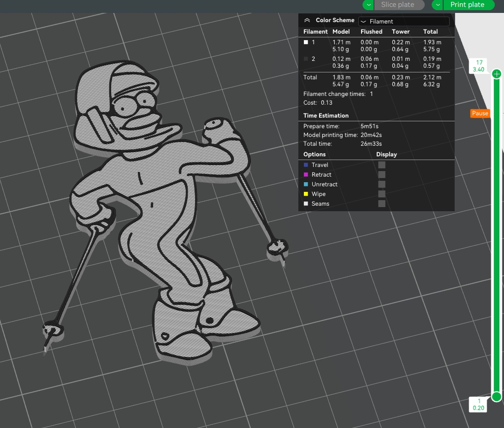Image resolution: width=504 pixels, height=428 pixels.
Task: Click the top layer label 17 3.40
Action: (x=479, y=66)
